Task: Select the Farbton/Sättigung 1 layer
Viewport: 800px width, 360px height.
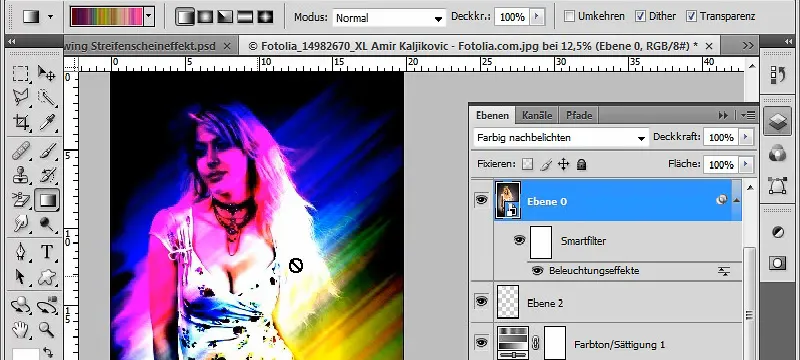Action: pyautogui.click(x=618, y=344)
